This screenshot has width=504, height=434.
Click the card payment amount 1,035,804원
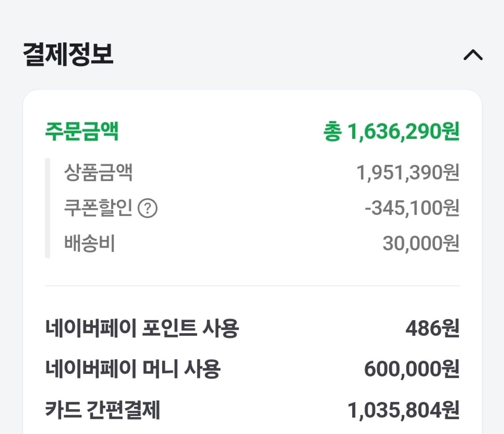point(403,410)
